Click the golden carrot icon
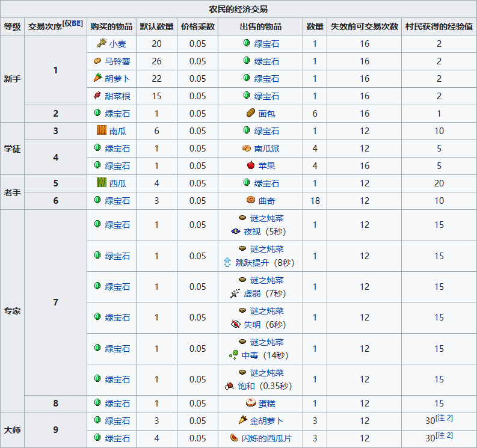 pyautogui.click(x=242, y=420)
